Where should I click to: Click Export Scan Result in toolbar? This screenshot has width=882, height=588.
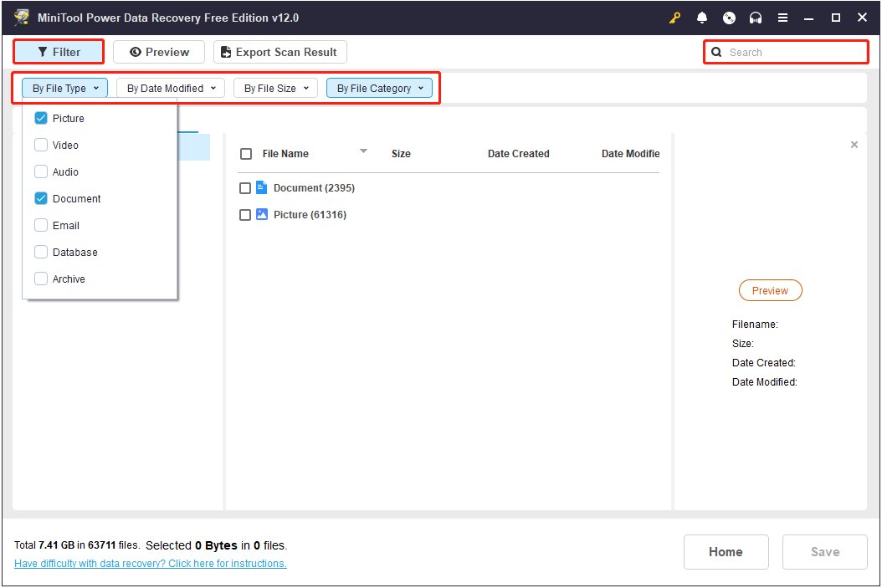pos(279,52)
